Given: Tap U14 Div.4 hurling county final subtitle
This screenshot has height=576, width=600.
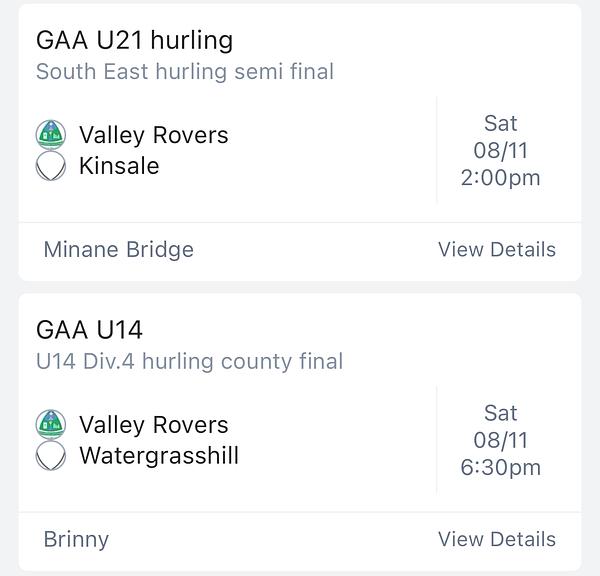Looking at the screenshot, I should [189, 361].
